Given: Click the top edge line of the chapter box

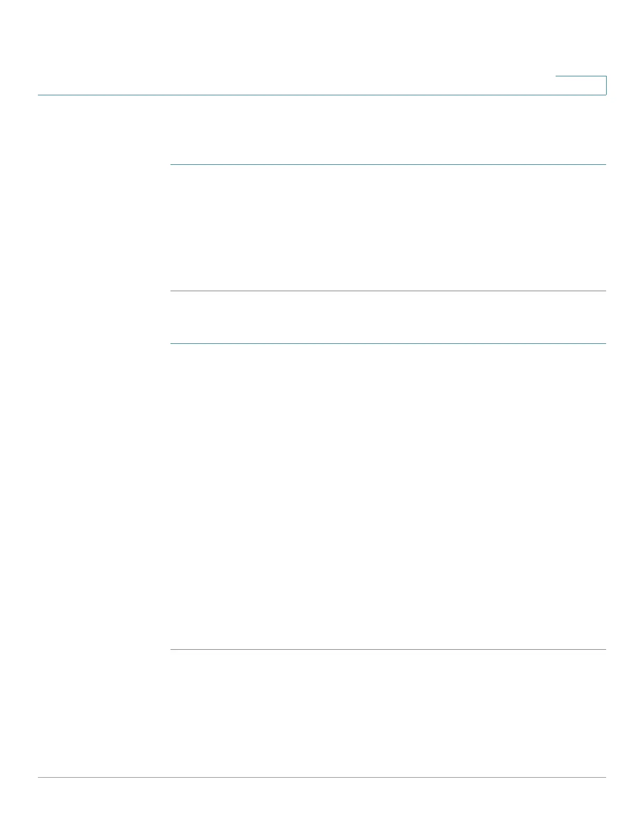Looking at the screenshot, I should [581, 77].
